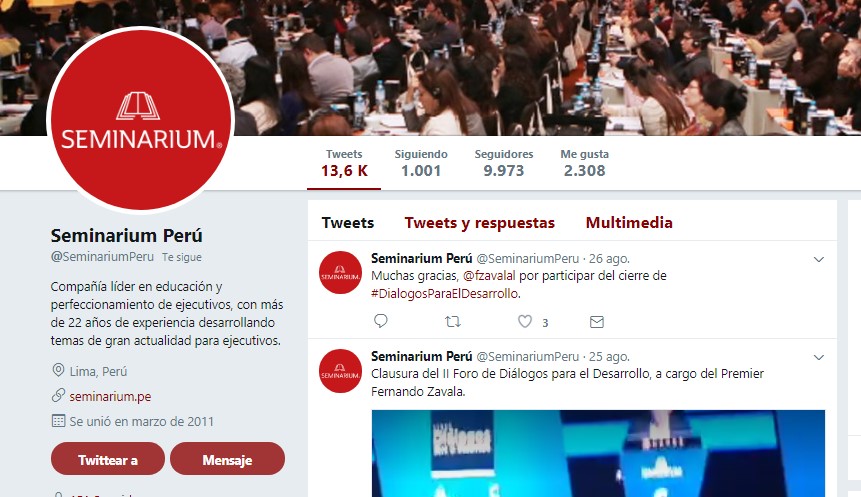Switch to the Multimedia tab

pos(629,222)
